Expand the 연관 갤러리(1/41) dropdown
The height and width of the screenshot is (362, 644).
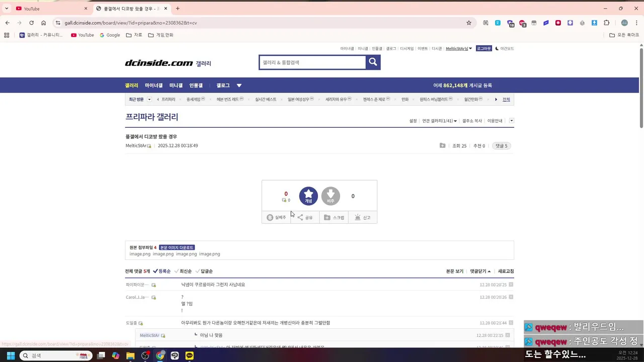point(439,121)
